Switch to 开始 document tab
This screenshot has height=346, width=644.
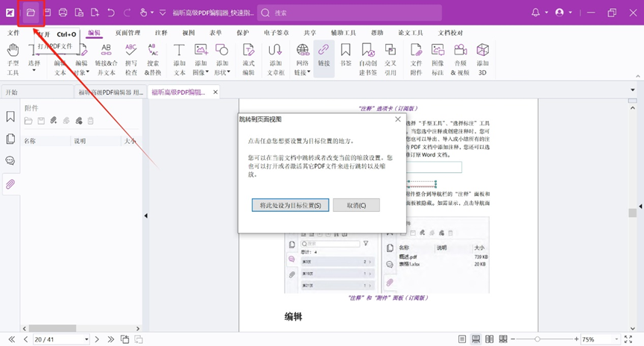coord(38,92)
